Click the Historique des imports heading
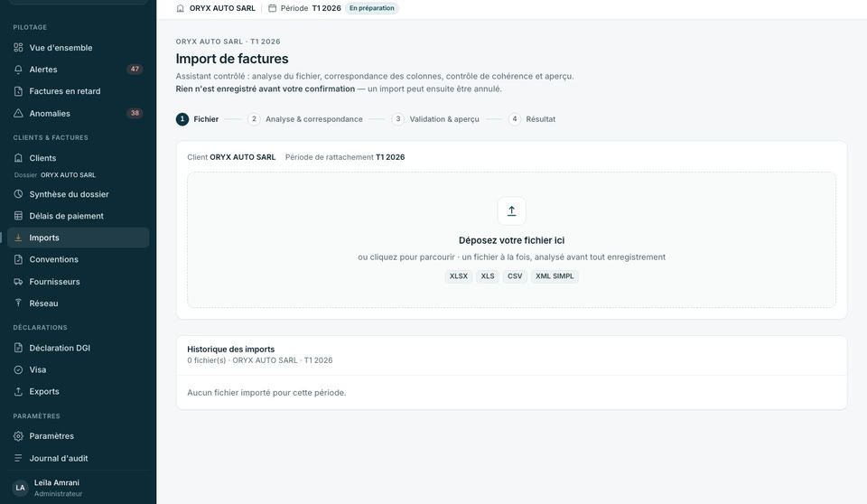The height and width of the screenshot is (504, 867). [x=230, y=349]
